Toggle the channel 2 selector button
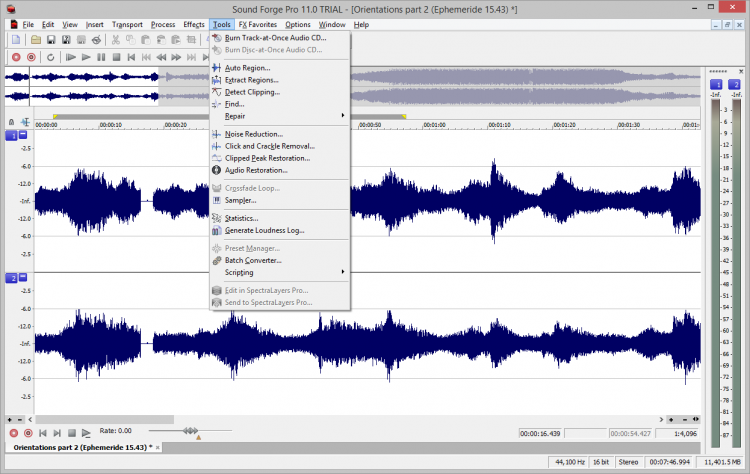Viewport: 750px width, 474px height. coord(11,277)
